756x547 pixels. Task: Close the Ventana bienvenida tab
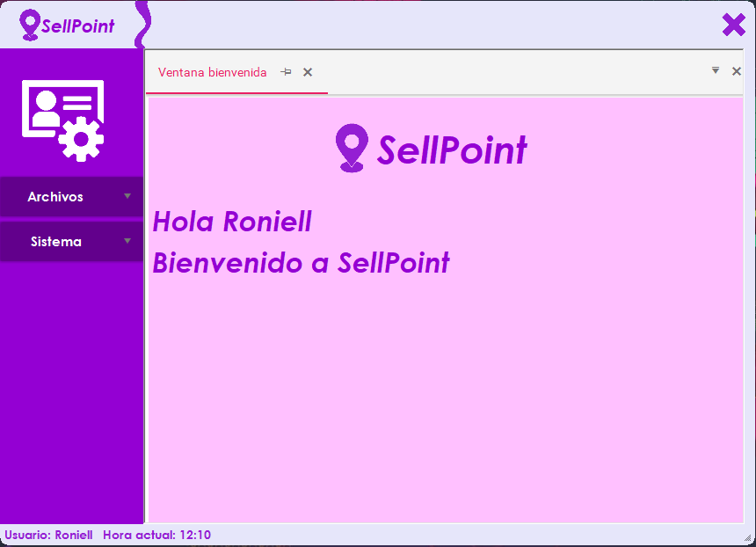tap(308, 72)
